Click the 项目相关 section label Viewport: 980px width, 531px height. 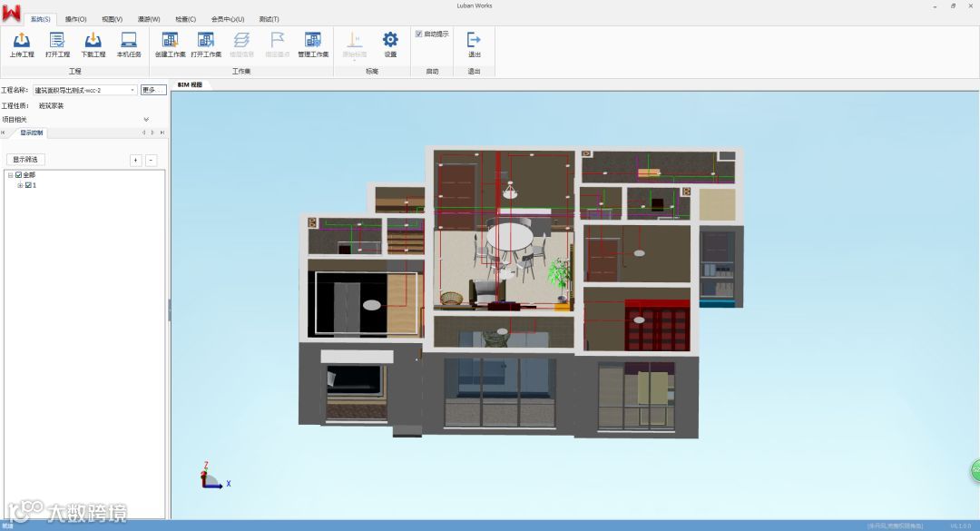pyautogui.click(x=15, y=120)
